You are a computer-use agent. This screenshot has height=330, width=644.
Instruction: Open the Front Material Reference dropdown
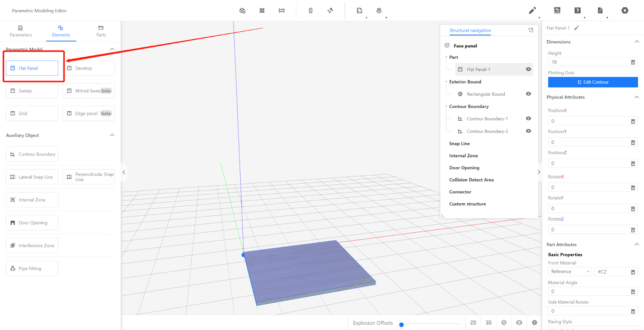point(570,272)
